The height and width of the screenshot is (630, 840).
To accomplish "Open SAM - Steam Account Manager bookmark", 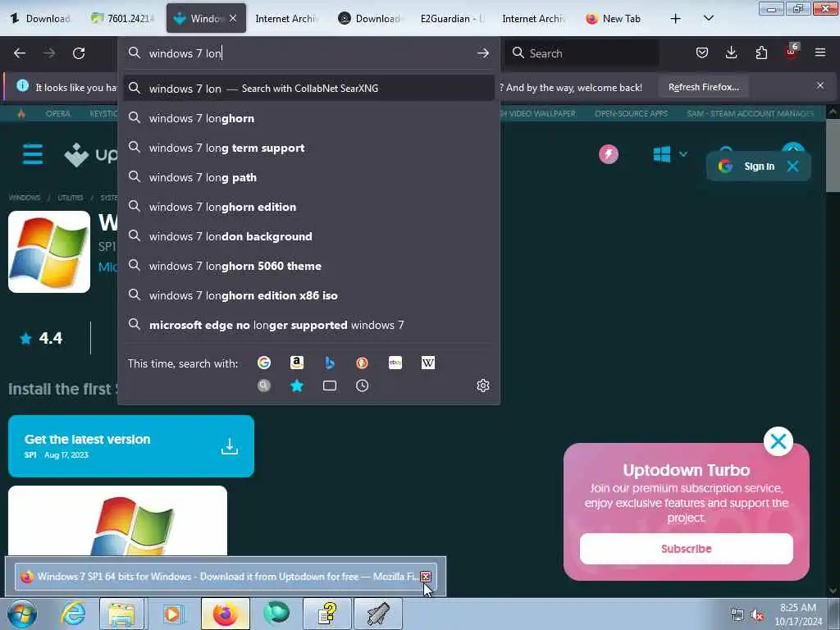I will [750, 113].
